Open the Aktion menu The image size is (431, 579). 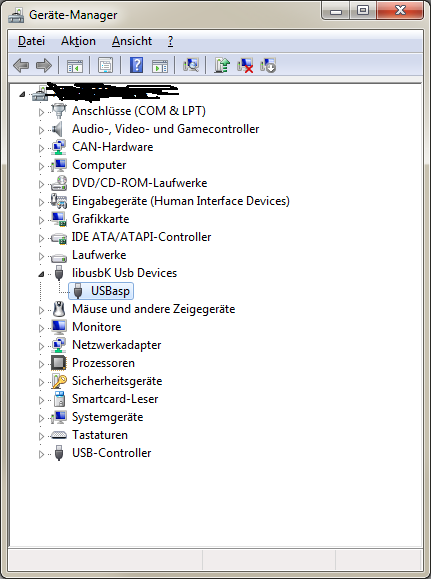[78, 41]
